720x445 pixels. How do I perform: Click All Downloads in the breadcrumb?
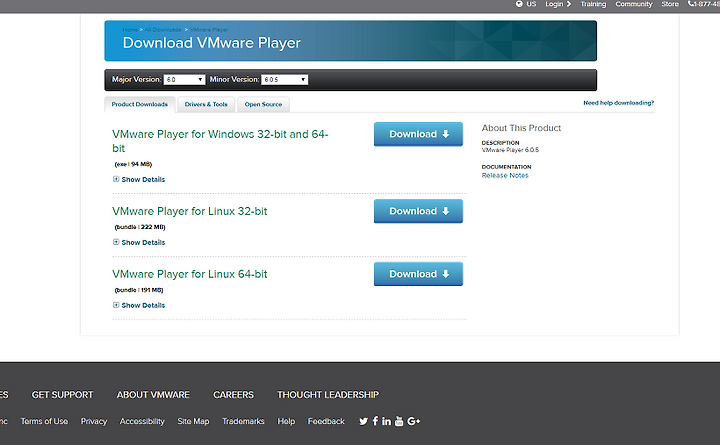[x=163, y=29]
